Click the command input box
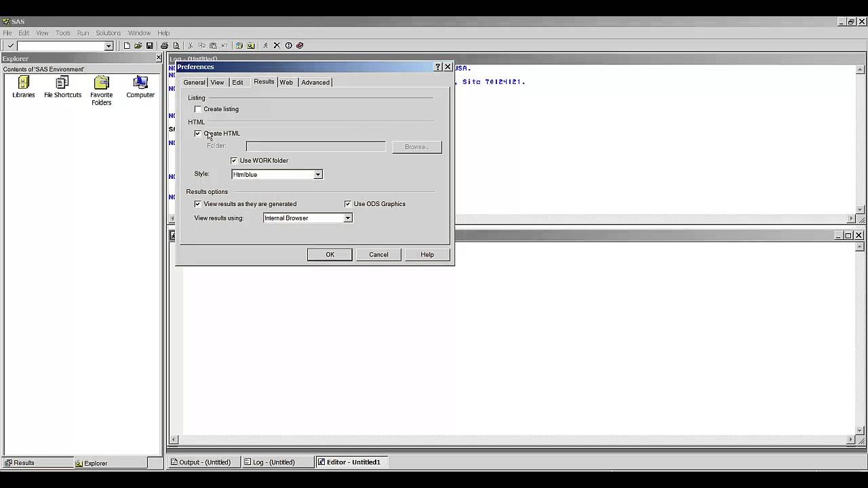 point(60,46)
